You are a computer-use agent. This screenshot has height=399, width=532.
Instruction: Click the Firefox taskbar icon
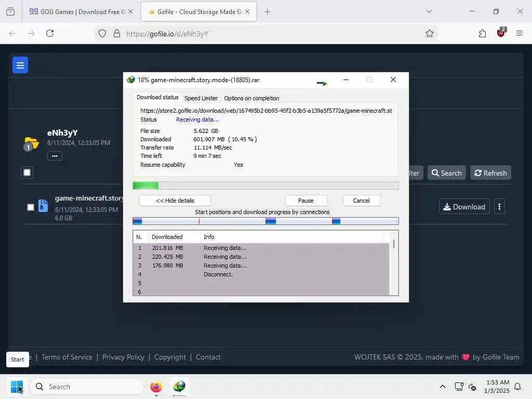pos(156,387)
